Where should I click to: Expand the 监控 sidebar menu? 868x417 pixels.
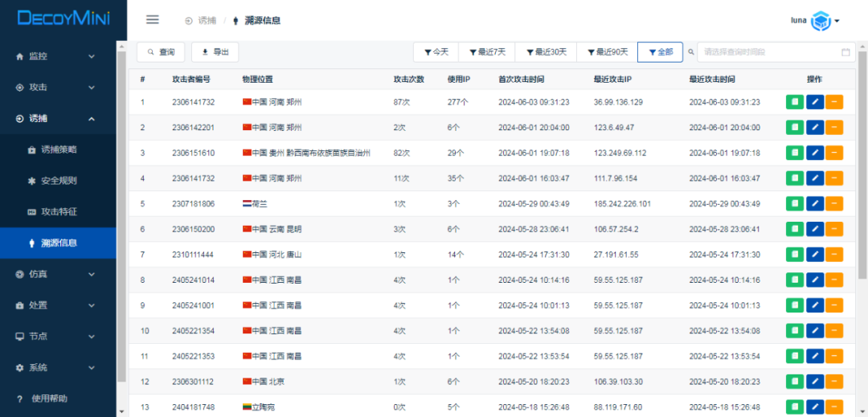tap(58, 56)
